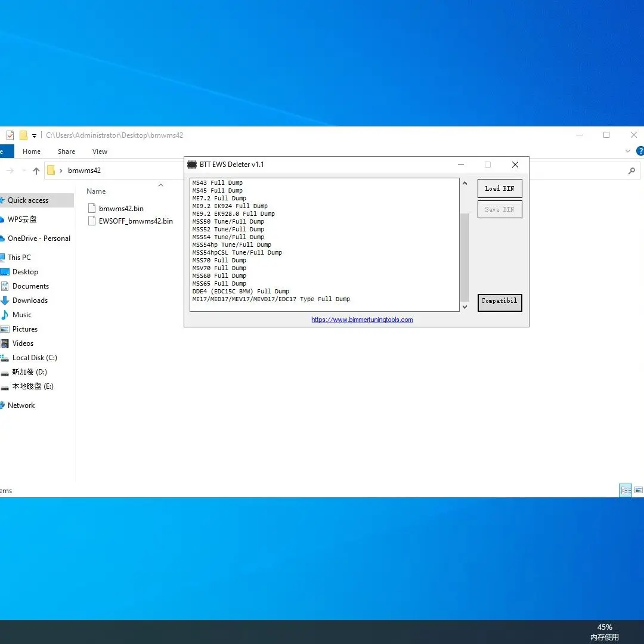
Task: Click the chevron before bmwms42 in address bar
Action: pyautogui.click(x=61, y=171)
